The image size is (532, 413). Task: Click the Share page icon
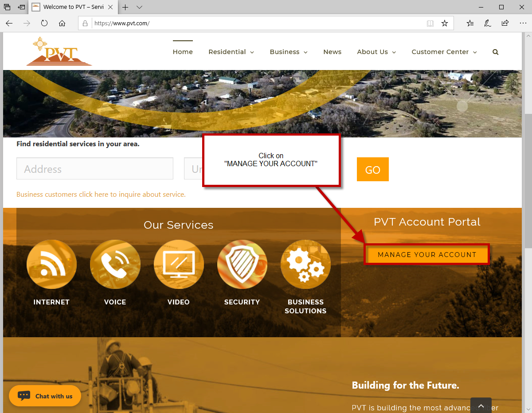pyautogui.click(x=505, y=23)
